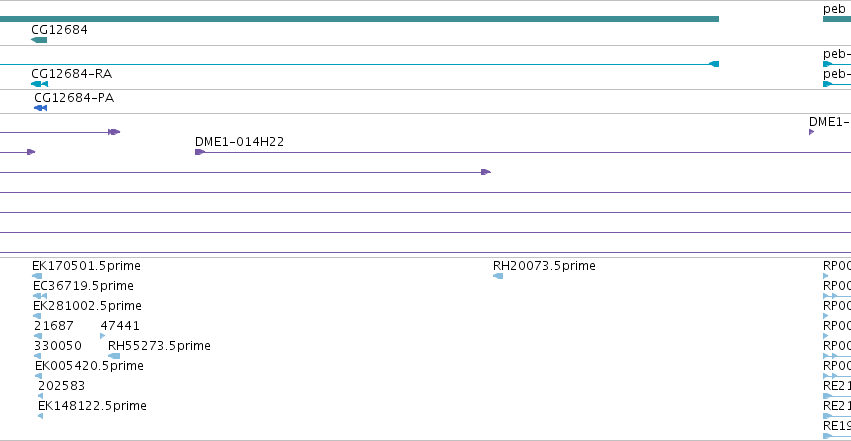This screenshot has height=441, width=851.
Task: Select the EK170501.5prime arrow glyph
Action: click(x=37, y=276)
